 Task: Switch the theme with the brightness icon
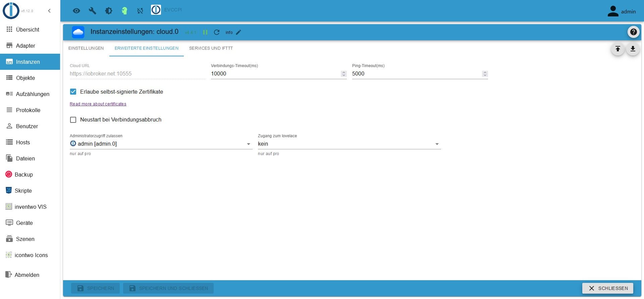pos(108,11)
